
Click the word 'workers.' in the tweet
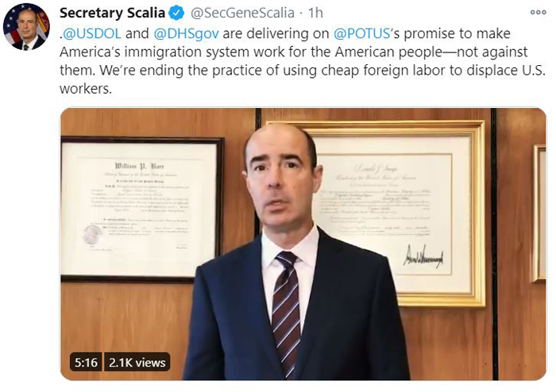(86, 89)
